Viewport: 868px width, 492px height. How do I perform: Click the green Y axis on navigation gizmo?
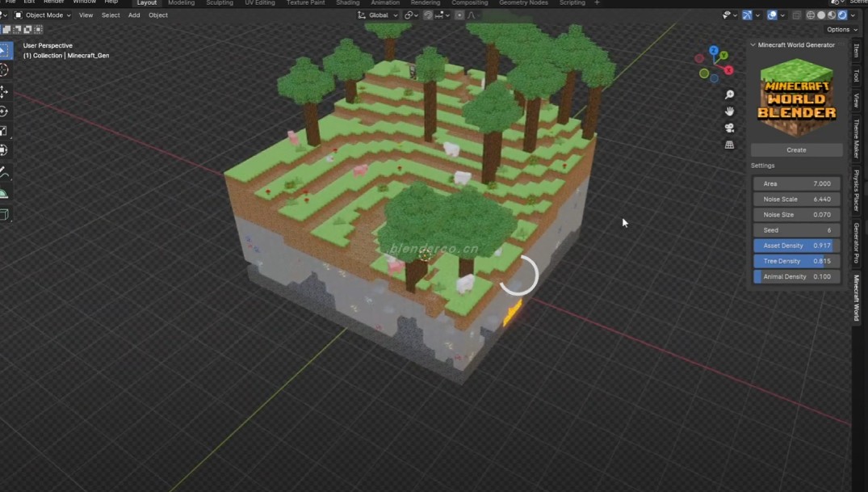723,56
